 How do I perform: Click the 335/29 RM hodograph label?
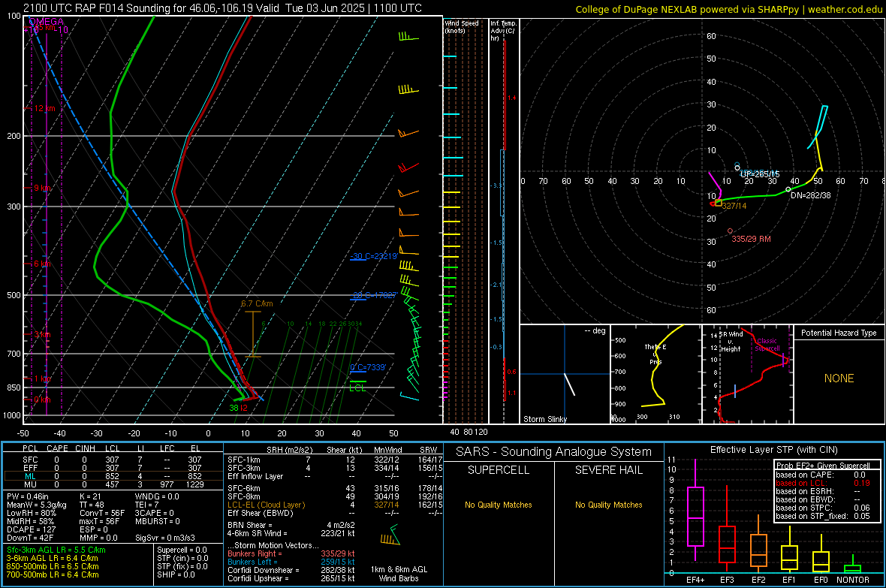coord(751,239)
